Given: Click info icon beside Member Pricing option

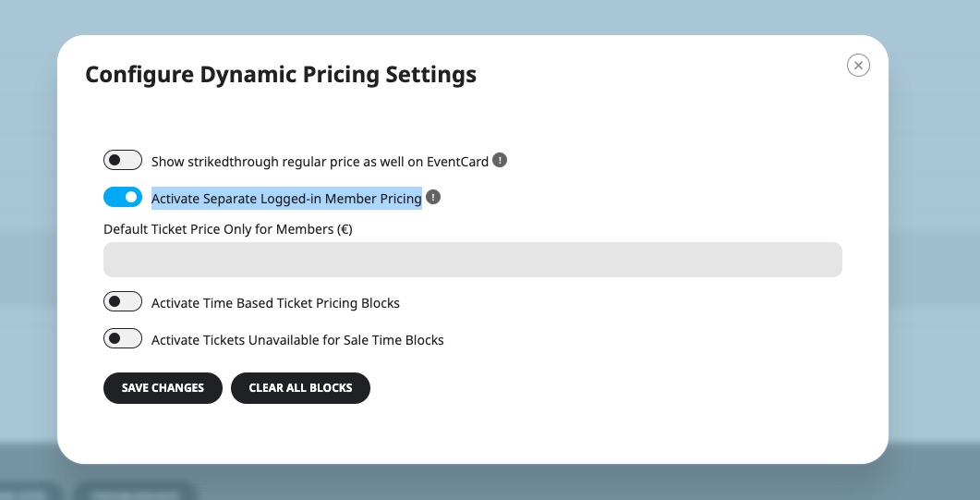Looking at the screenshot, I should click(x=432, y=197).
